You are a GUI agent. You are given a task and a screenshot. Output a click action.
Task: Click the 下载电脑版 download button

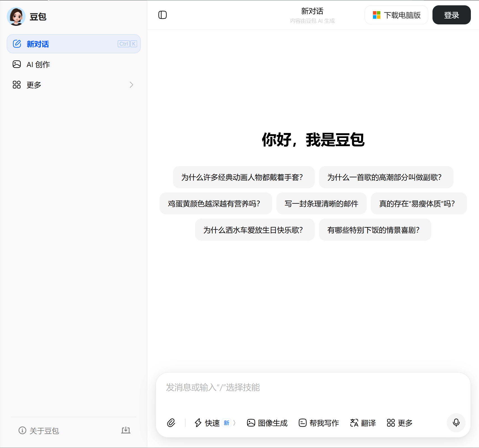[396, 15]
